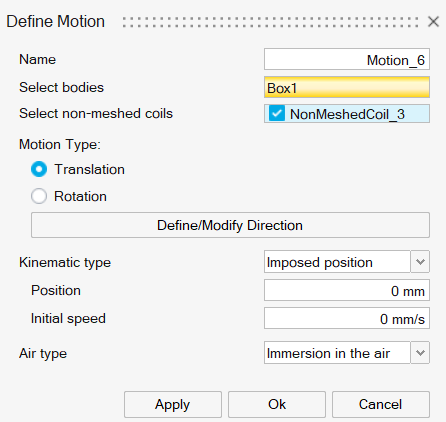Viewport: 446px width, 422px height.
Task: Click the Cancel button
Action: (381, 404)
